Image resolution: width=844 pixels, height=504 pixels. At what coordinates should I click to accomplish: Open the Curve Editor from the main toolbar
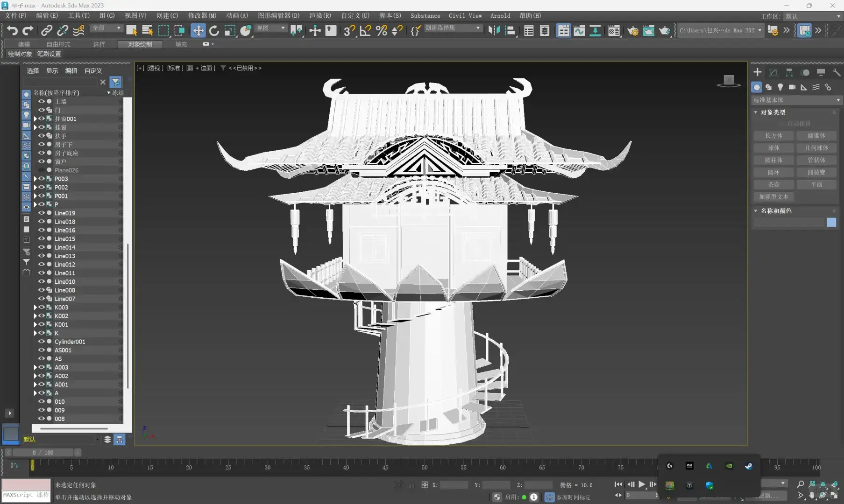pos(579,30)
